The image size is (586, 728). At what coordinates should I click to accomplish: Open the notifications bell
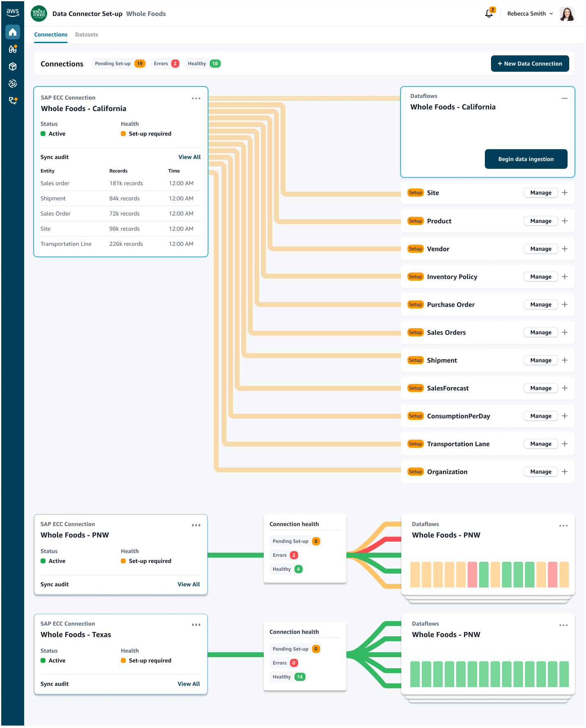click(x=489, y=14)
